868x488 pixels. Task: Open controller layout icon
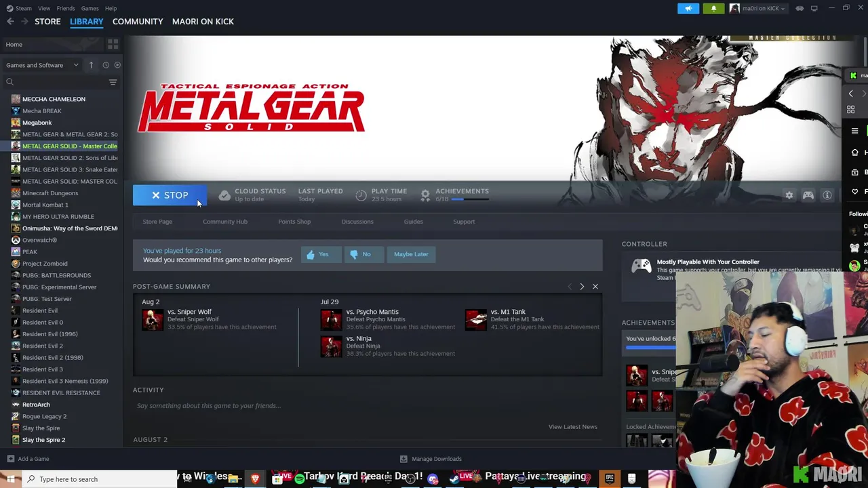coord(808,195)
